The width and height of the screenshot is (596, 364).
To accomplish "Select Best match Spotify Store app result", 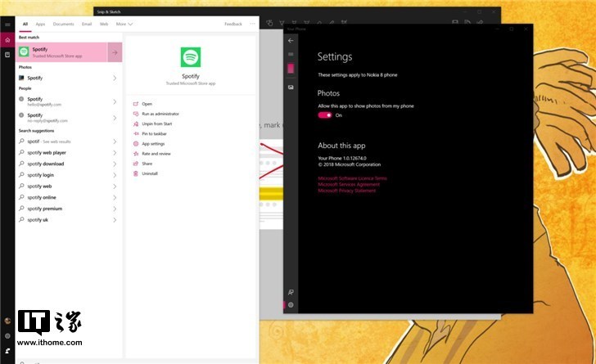I will 61,52.
